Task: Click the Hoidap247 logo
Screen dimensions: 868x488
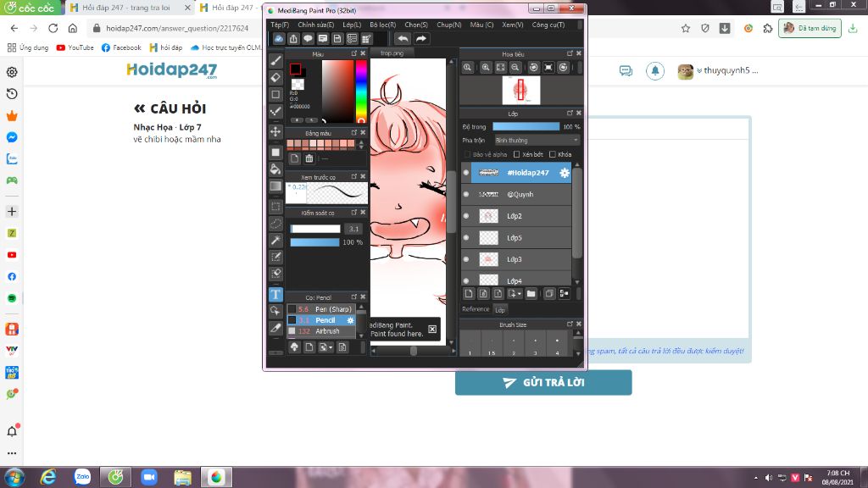Action: pos(172,70)
